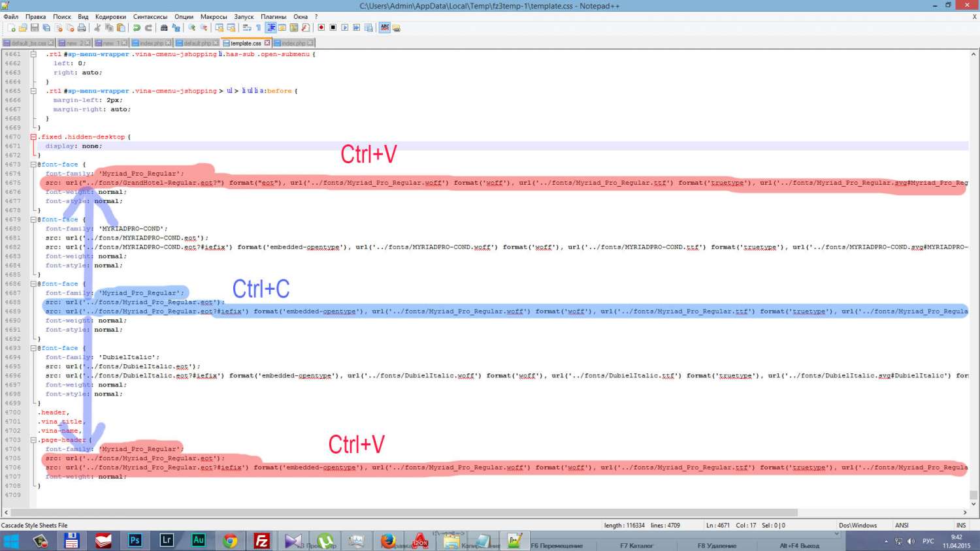Start macro recording with red circle icon
Image resolution: width=980 pixels, height=551 pixels.
click(x=321, y=27)
